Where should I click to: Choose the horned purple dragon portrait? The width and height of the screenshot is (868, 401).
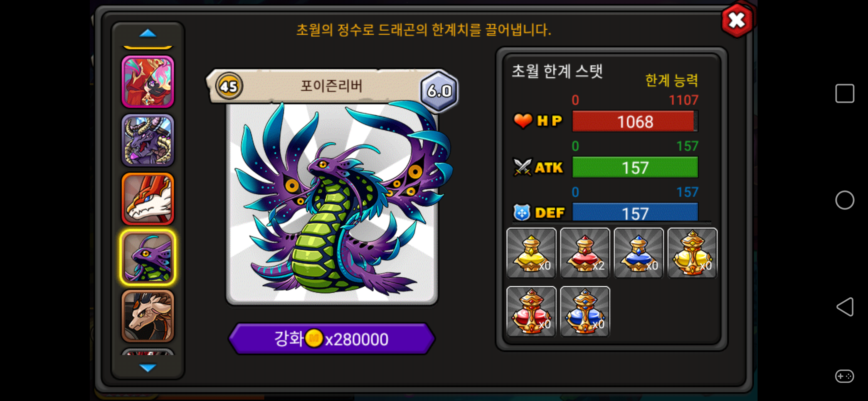pyautogui.click(x=148, y=140)
